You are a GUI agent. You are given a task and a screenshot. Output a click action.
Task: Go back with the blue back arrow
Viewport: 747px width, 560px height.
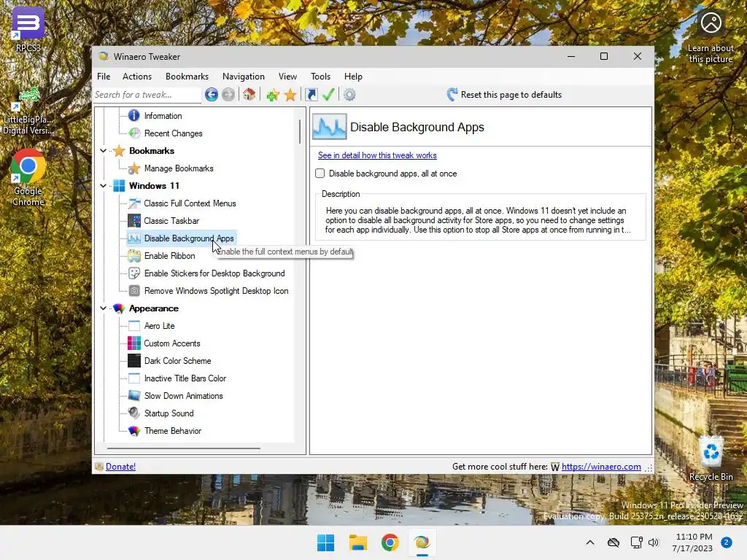click(212, 95)
